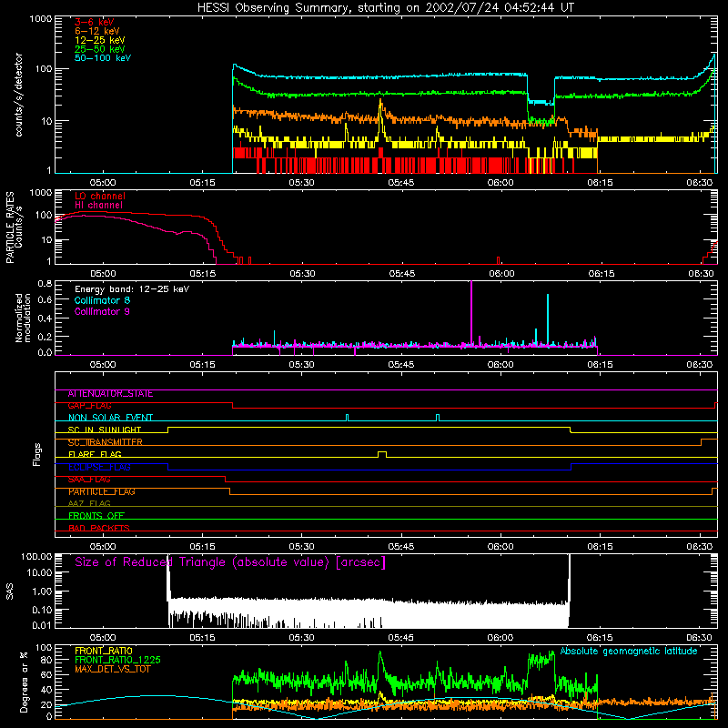This screenshot has width=728, height=728.
Task: Click the HESSI Observing Summary title text
Action: click(x=386, y=8)
